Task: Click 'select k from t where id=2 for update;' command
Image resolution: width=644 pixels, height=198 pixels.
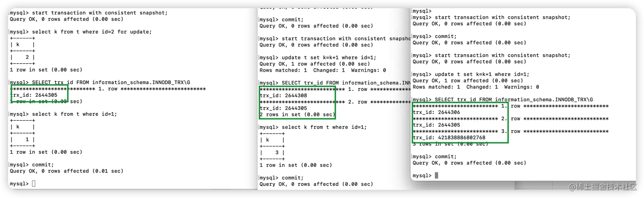Action: [92, 32]
